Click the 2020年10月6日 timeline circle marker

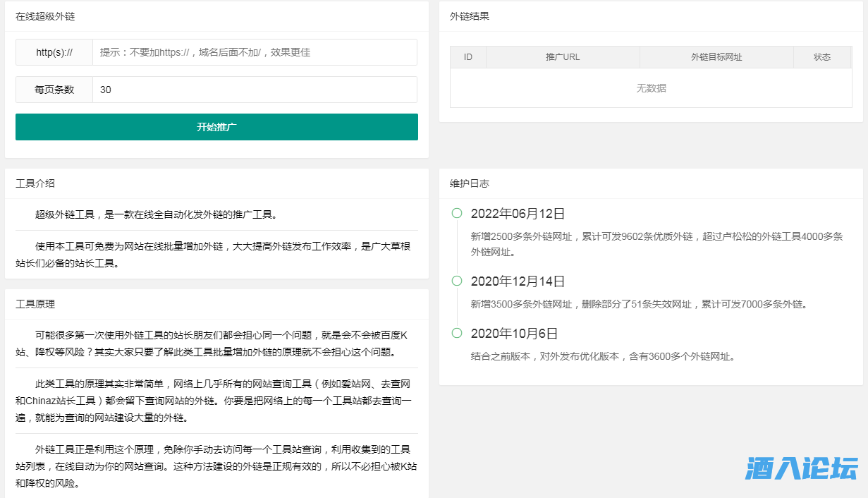457,333
